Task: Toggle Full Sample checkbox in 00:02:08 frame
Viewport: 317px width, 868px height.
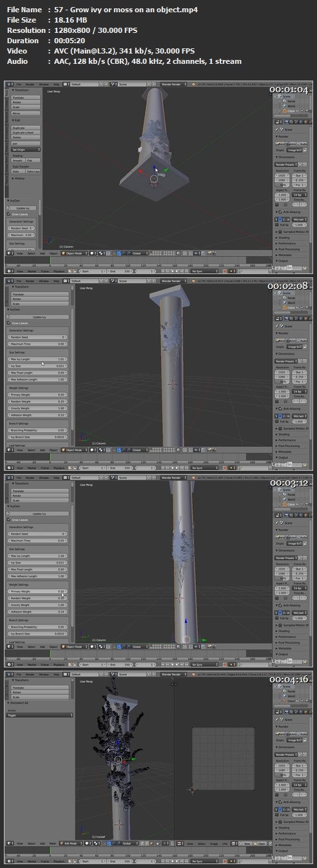Action: 278,420
